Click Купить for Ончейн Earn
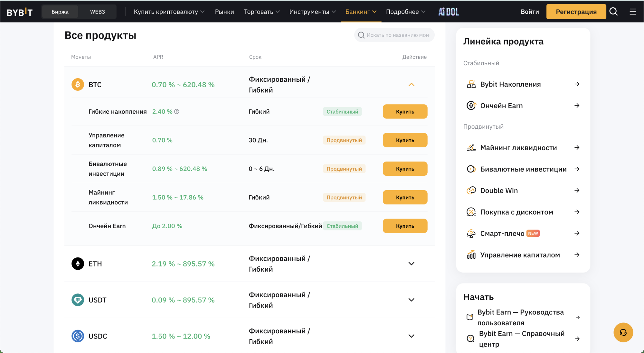Viewport: 644px width, 353px height. click(x=405, y=226)
